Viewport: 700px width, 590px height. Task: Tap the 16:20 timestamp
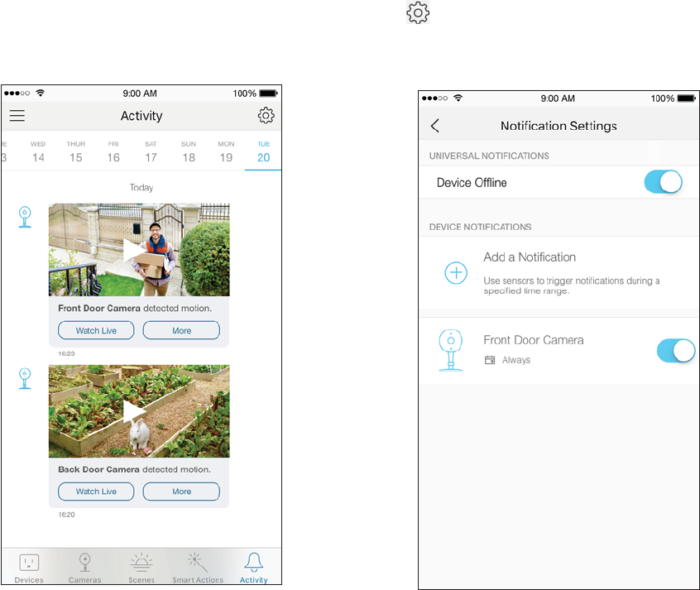(66, 515)
